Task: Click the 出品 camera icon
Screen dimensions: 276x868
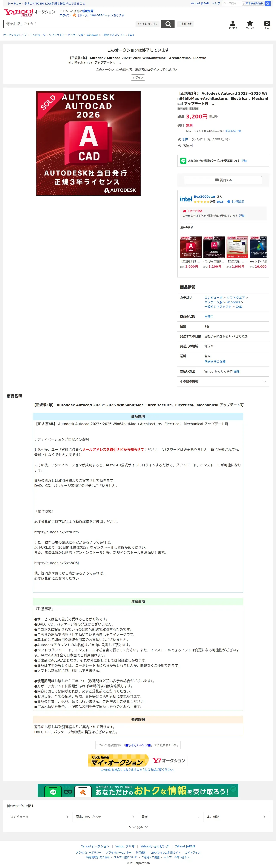Action: pos(267,25)
